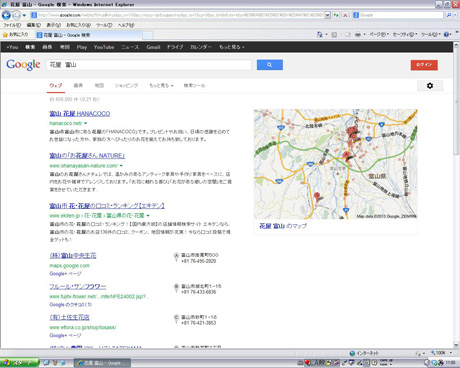Viewport: 460px width, 368px height.
Task: Open Gmail from the Google black bar
Action: (x=153, y=47)
